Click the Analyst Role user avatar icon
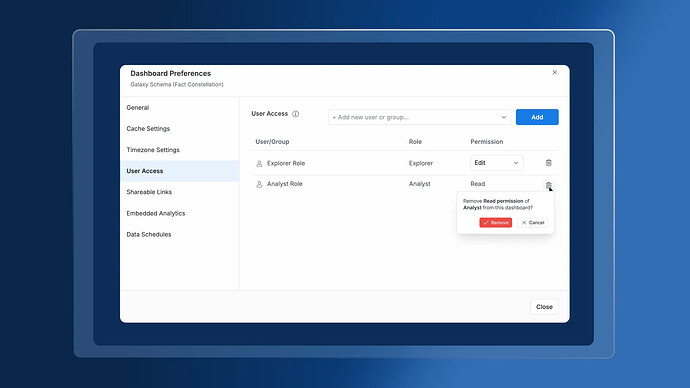The height and width of the screenshot is (388, 690). tap(259, 184)
